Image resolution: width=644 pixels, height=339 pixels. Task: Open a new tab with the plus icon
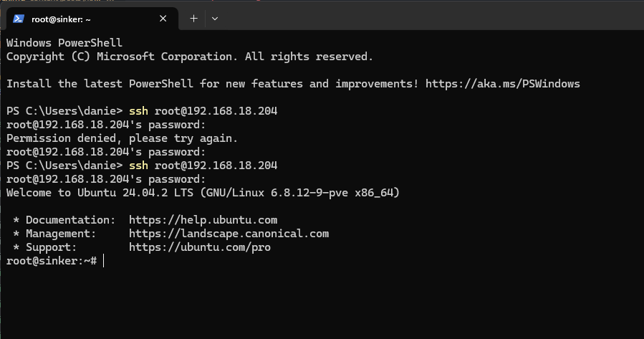coord(193,19)
